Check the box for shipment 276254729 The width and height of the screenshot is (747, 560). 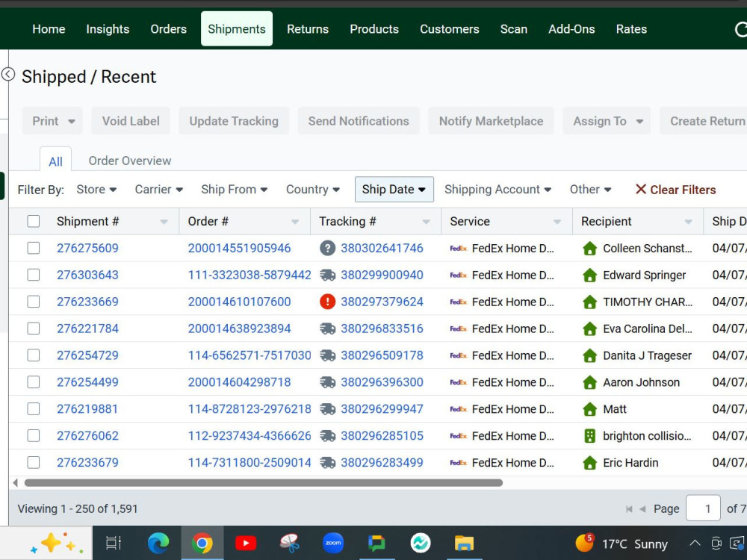tap(34, 355)
